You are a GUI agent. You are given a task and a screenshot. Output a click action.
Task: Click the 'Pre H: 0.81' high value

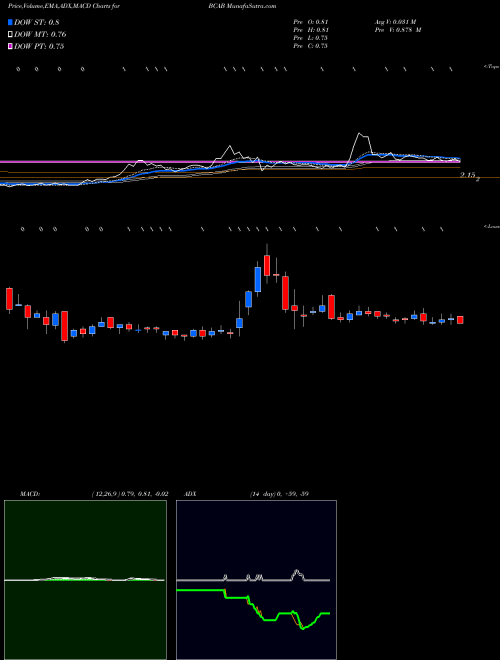pos(311,30)
